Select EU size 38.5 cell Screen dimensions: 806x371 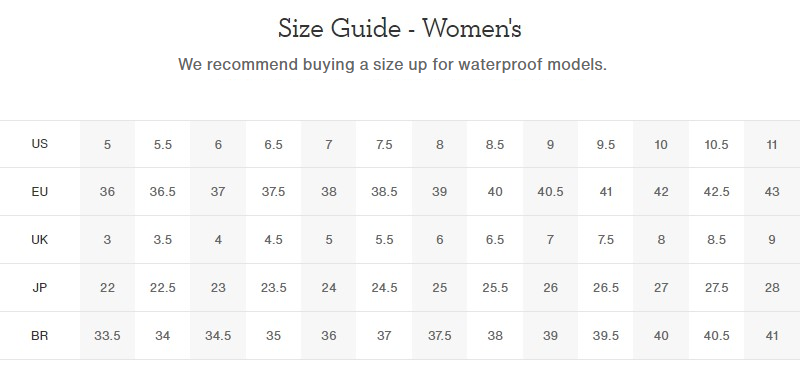384,192
